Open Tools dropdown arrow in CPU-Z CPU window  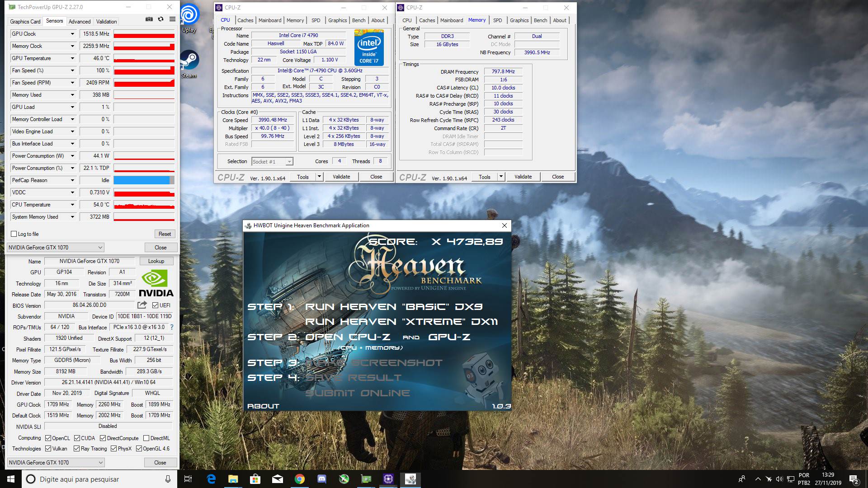[x=320, y=177]
